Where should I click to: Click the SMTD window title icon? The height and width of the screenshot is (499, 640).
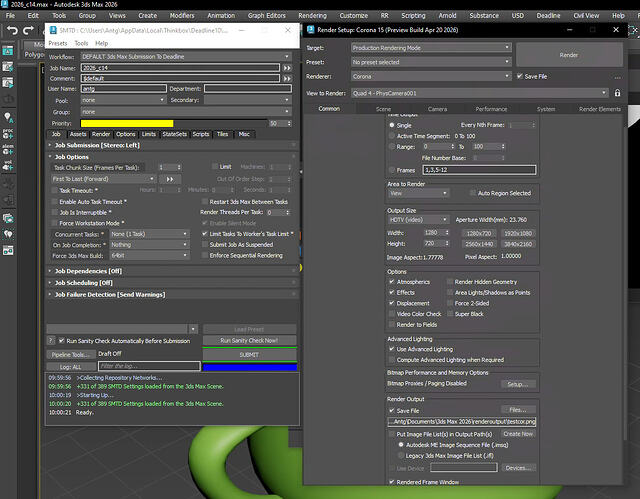click(53, 30)
